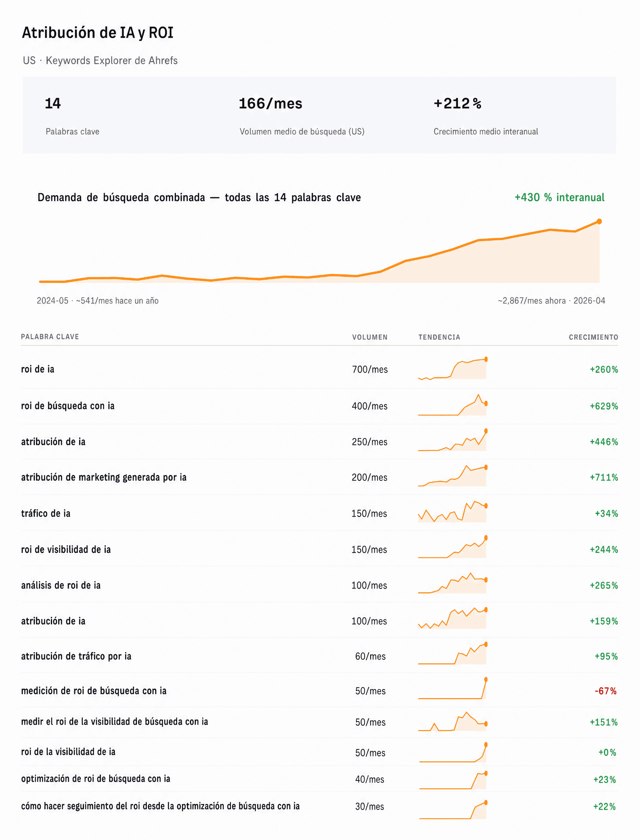Select 'roi de búsqueda con ia' keyword
This screenshot has width=640, height=840.
pos(68,406)
